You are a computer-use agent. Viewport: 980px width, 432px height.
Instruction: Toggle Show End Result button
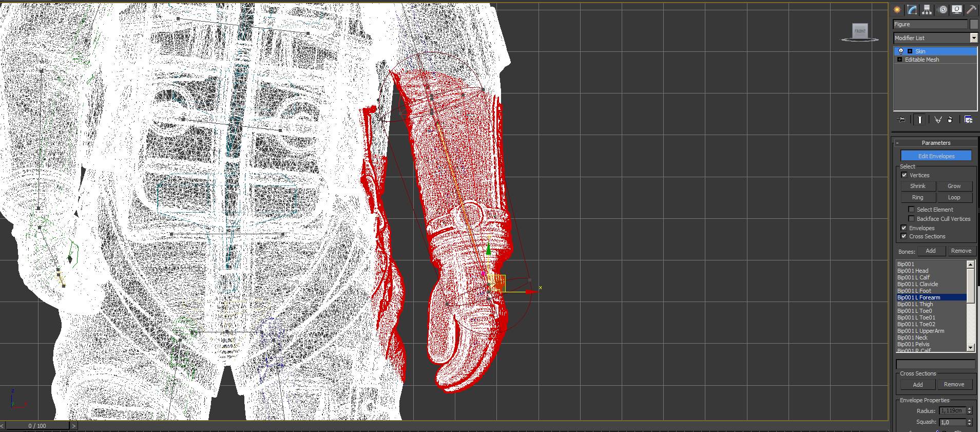click(919, 120)
